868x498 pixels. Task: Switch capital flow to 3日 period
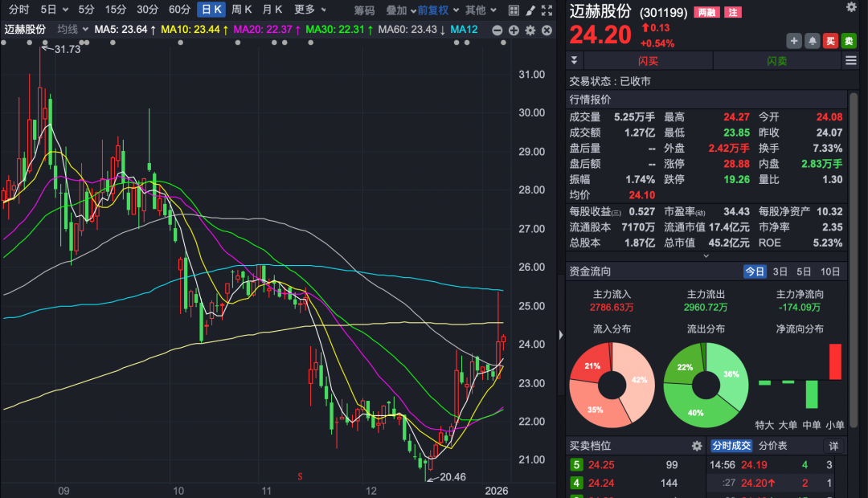780,271
